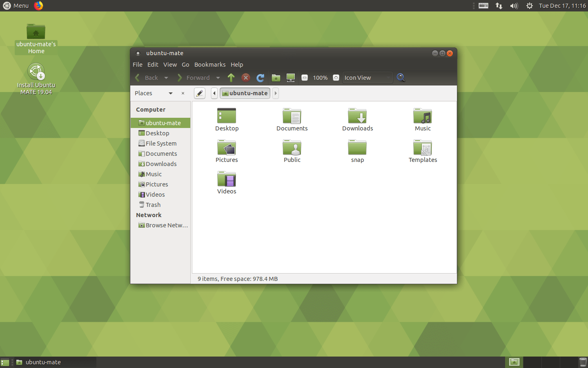Image resolution: width=588 pixels, height=368 pixels.
Task: Open the volume control tray icon
Action: click(x=514, y=6)
